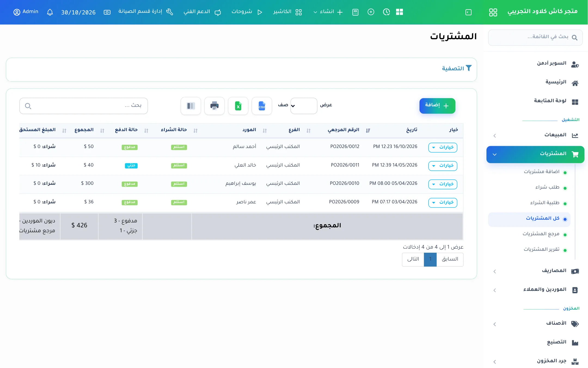Click the إضافة add button
Viewport: 588px width, 368px height.
click(x=437, y=106)
